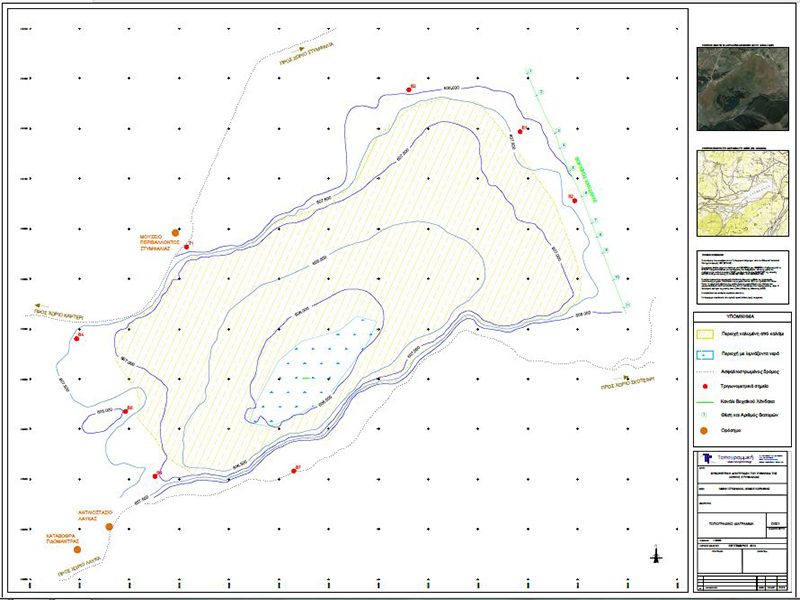Click the green canal label along the station line

coord(586,180)
